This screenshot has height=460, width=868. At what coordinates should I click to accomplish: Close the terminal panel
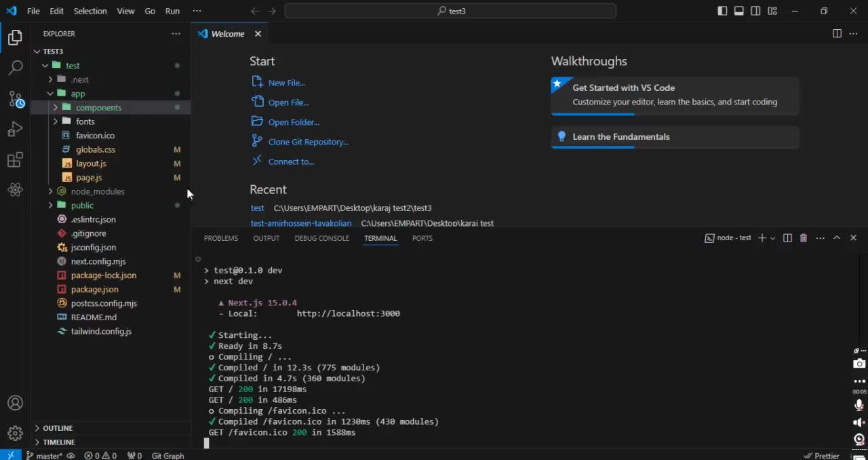coord(853,238)
